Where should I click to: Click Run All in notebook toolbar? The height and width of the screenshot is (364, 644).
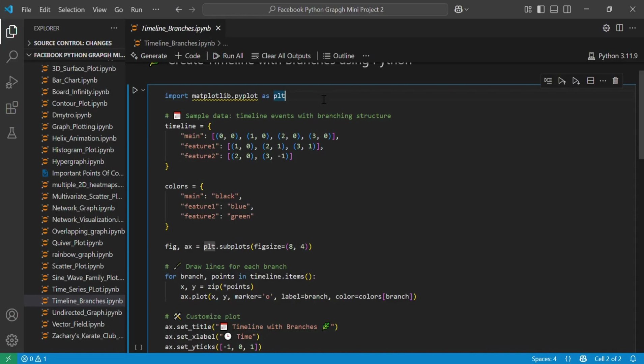click(228, 56)
